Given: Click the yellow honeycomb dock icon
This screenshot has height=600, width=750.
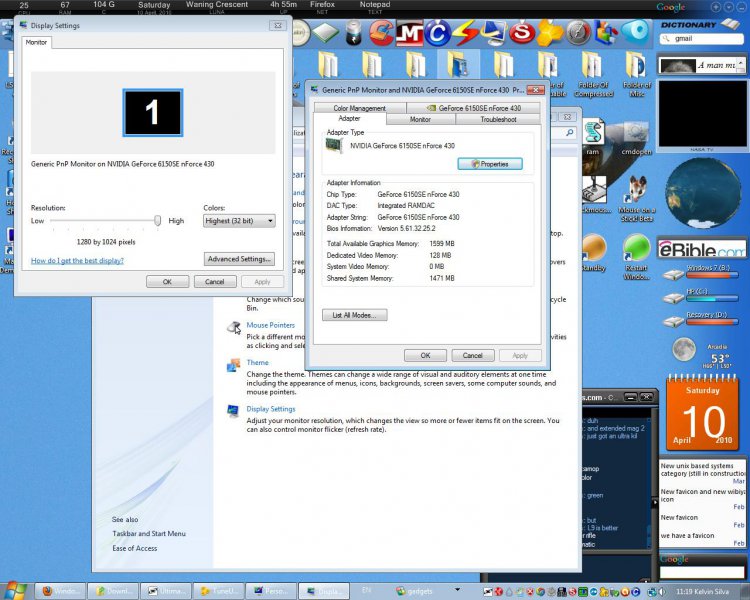Looking at the screenshot, I should click(550, 33).
